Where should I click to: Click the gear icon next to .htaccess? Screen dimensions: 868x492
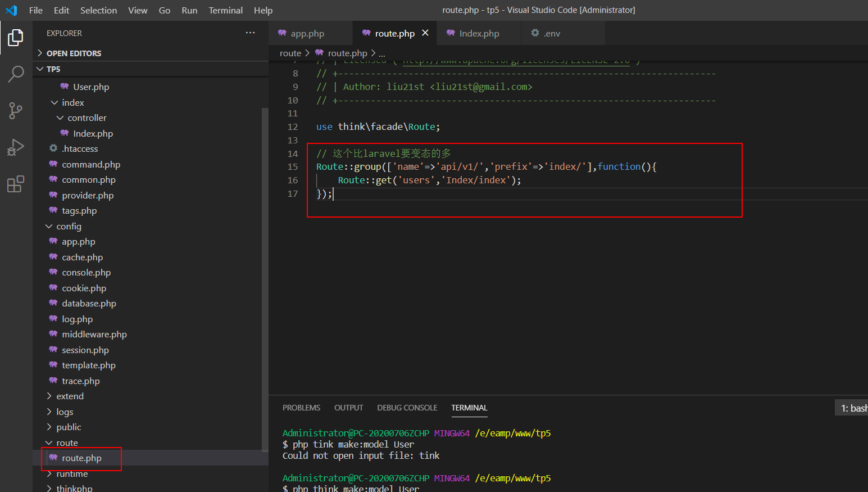point(53,148)
